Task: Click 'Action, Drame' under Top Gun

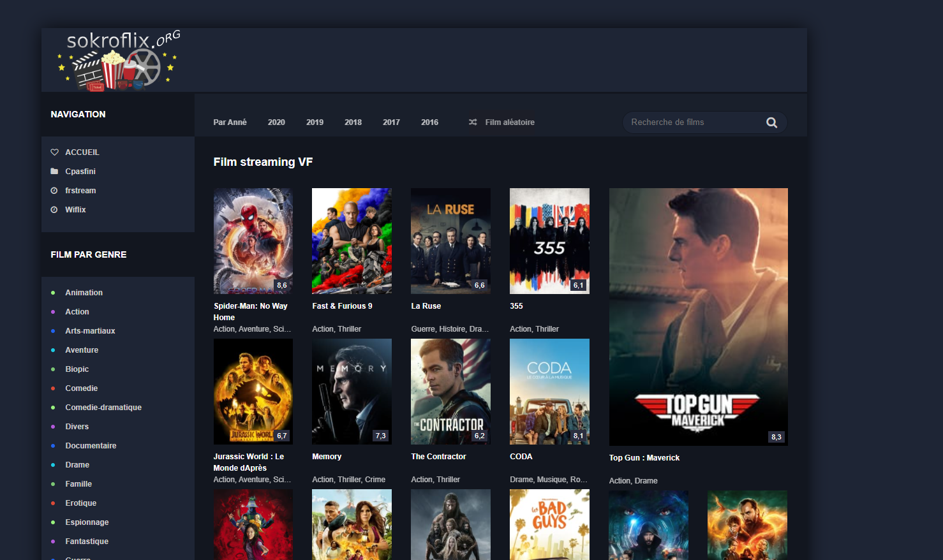Action: [x=633, y=481]
